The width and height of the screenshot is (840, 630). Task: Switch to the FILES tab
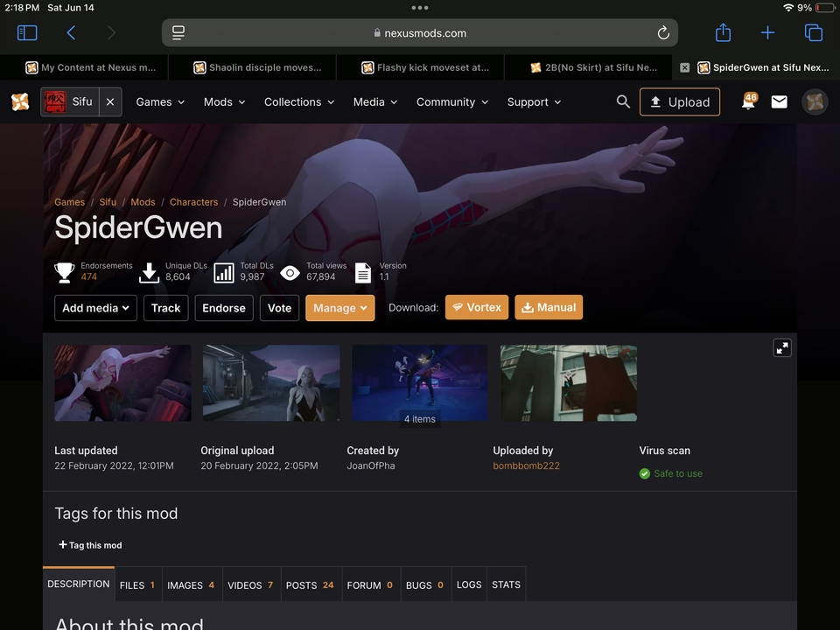point(137,584)
